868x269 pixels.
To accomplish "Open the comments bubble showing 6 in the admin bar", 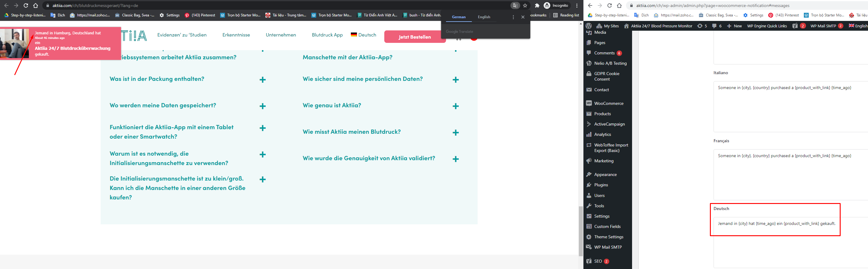I will point(717,26).
